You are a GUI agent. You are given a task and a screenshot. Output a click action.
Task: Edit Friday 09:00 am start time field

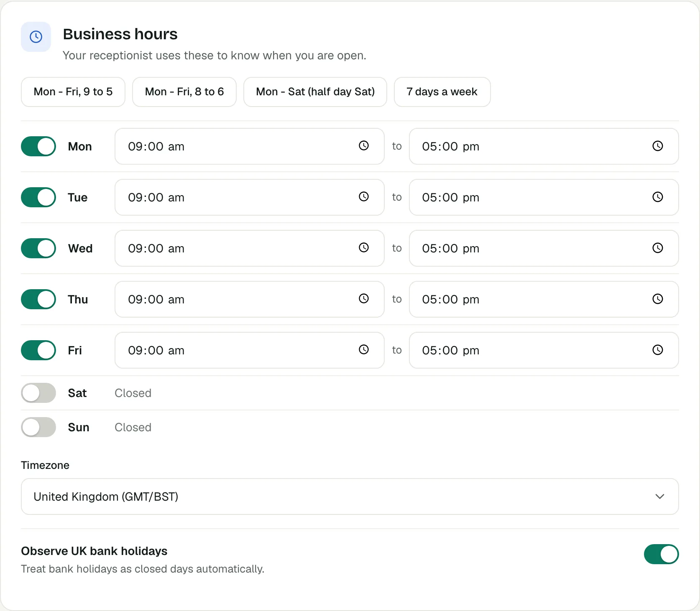coord(250,350)
